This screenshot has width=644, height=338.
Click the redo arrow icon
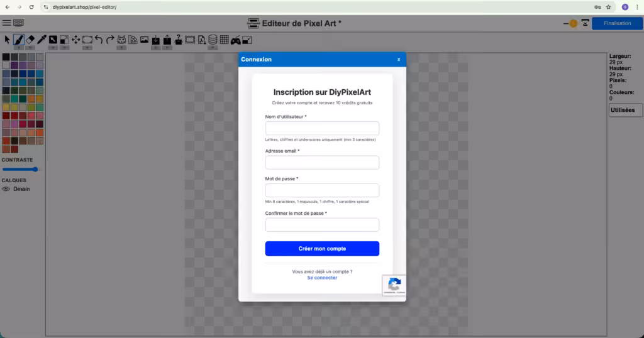(110, 40)
